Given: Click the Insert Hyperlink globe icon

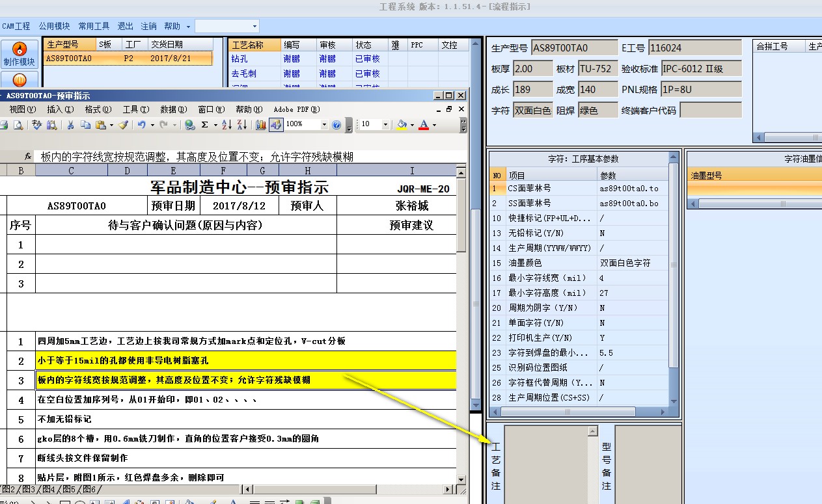Looking at the screenshot, I should [x=189, y=124].
